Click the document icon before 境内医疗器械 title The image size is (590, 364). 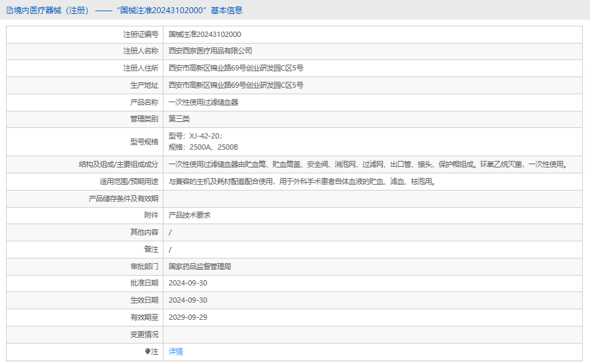click(9, 11)
